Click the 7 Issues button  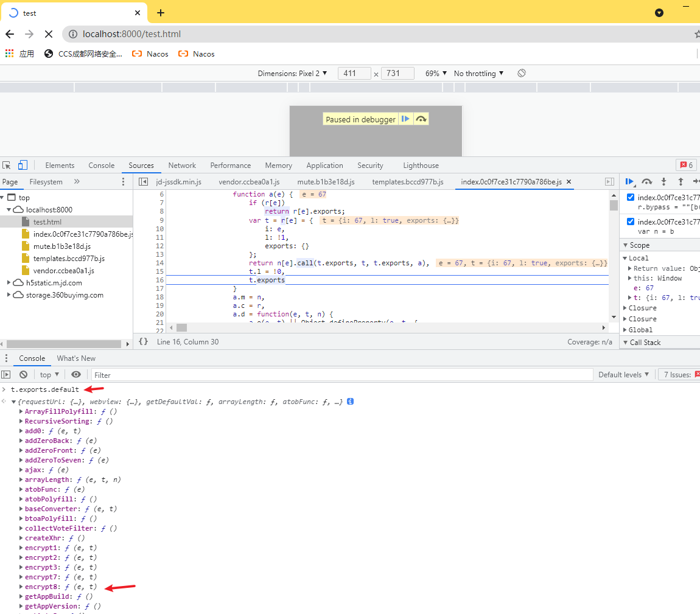pyautogui.click(x=678, y=375)
